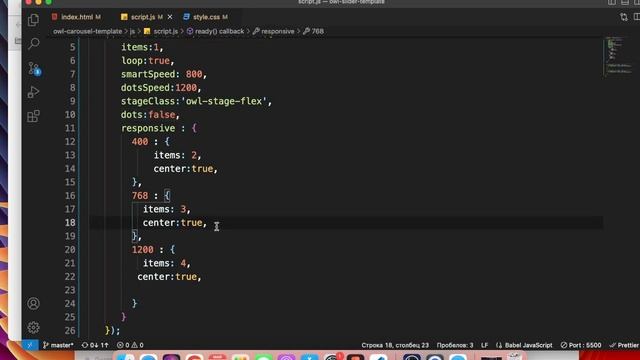Click the 400 breakpoint key on line 12

pyautogui.click(x=140, y=142)
